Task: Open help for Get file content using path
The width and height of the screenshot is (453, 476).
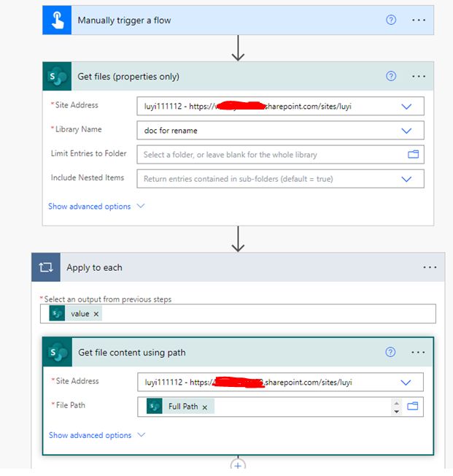Action: coord(390,352)
